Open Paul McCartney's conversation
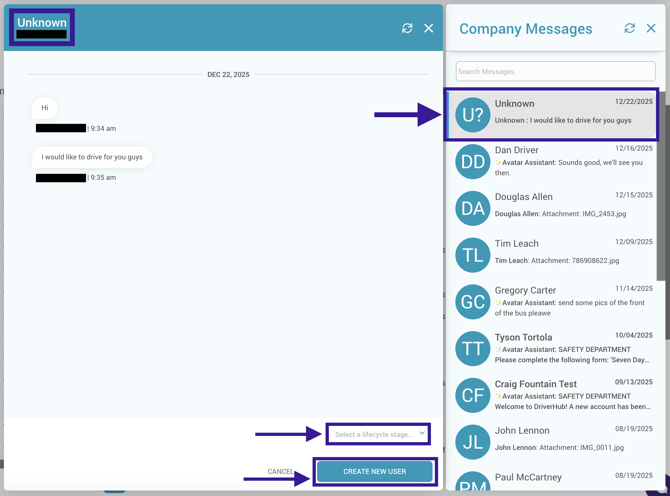 [572, 480]
